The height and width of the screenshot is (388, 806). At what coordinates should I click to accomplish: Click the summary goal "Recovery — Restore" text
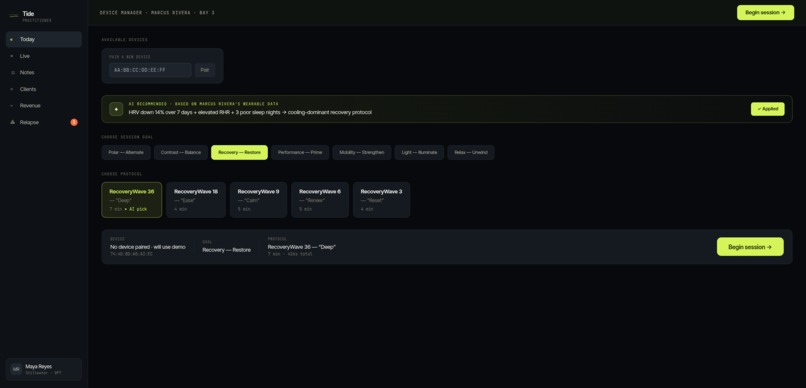click(x=227, y=250)
